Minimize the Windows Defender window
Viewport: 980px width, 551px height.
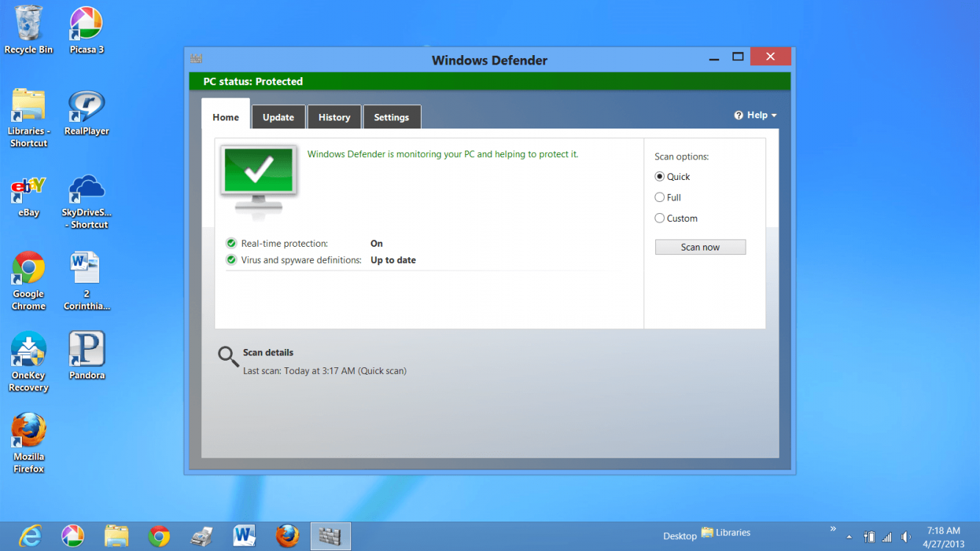[x=713, y=57]
